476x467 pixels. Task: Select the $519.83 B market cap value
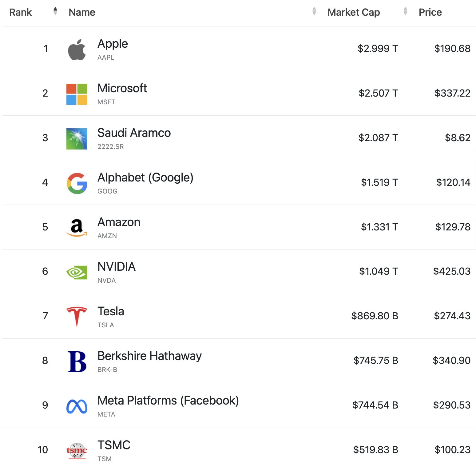(x=376, y=450)
